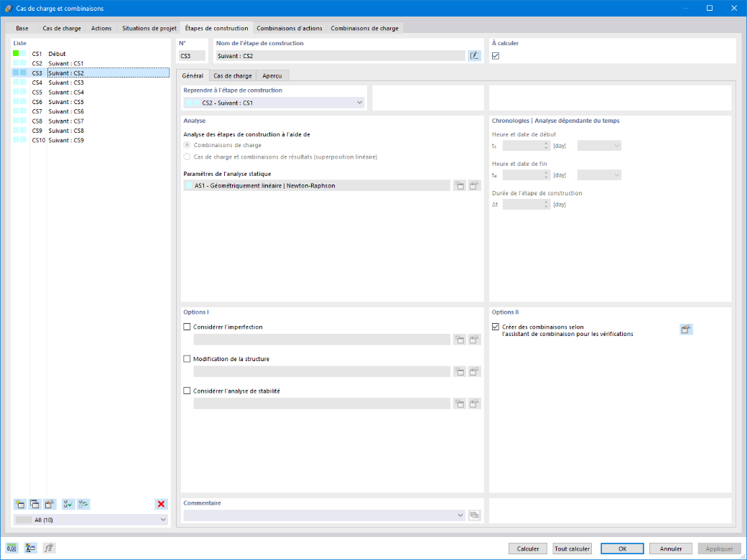Switch to the Aperçu sub-tab
The image size is (747, 560).
pos(272,75)
